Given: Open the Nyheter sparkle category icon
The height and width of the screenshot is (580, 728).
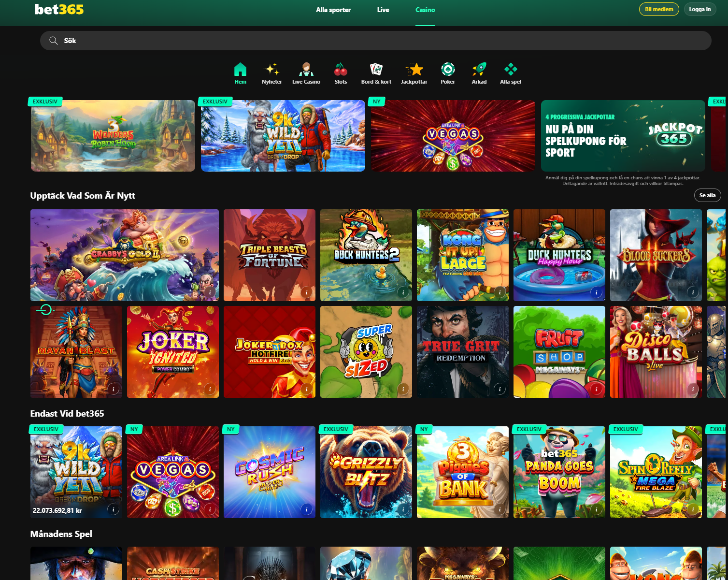Looking at the screenshot, I should coord(271,70).
